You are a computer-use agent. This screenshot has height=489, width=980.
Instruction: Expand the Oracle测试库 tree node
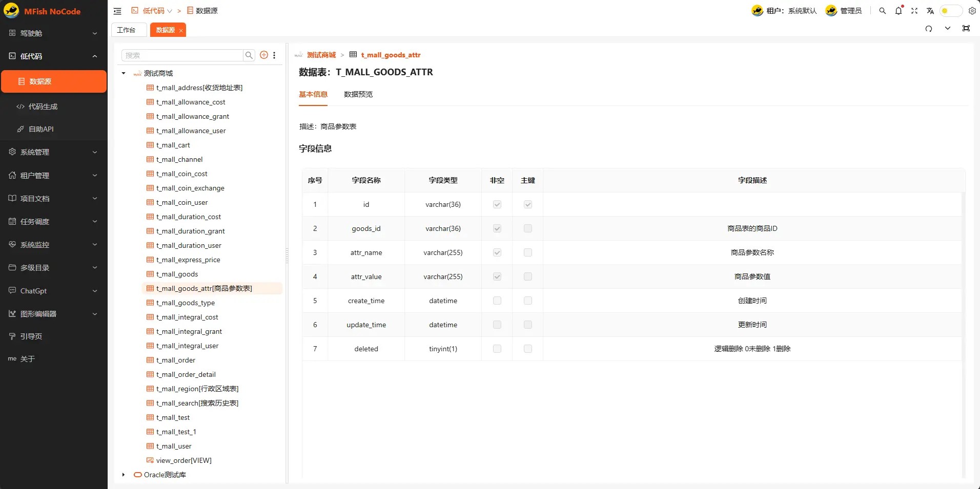124,475
